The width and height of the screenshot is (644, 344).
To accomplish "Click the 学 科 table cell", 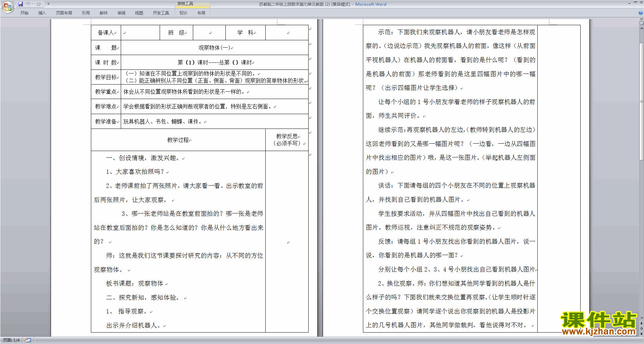I will click(x=246, y=33).
